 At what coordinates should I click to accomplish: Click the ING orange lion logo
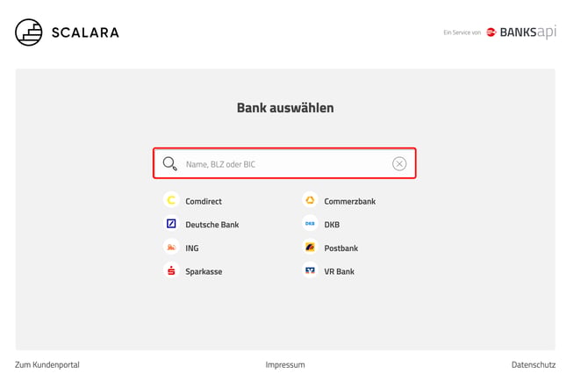[171, 248]
